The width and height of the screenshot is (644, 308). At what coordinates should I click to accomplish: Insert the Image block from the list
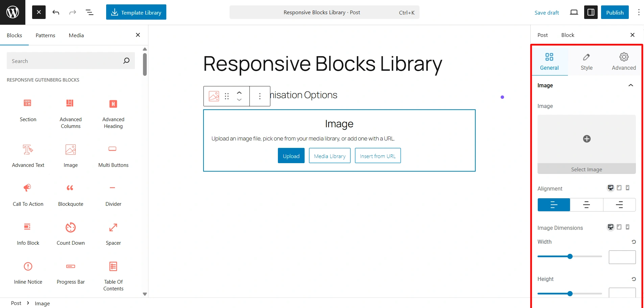click(x=71, y=156)
